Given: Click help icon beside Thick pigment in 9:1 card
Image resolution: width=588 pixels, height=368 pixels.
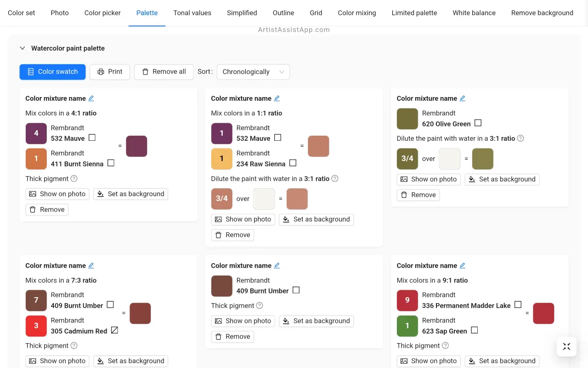Looking at the screenshot, I should point(445,345).
